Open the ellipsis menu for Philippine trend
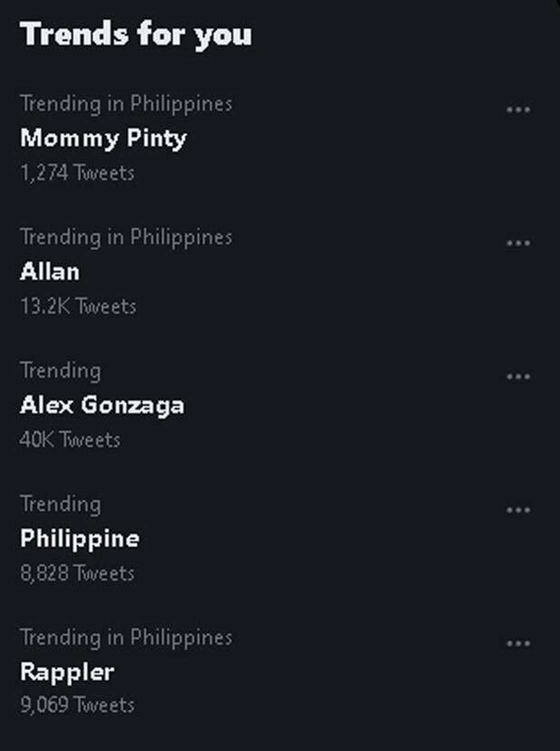The image size is (560, 751). pos(518,510)
